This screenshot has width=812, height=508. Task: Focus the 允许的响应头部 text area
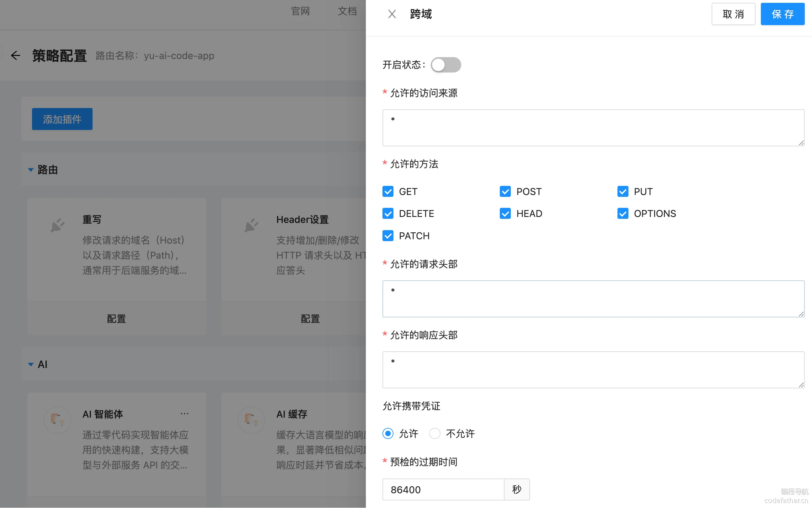tap(593, 370)
